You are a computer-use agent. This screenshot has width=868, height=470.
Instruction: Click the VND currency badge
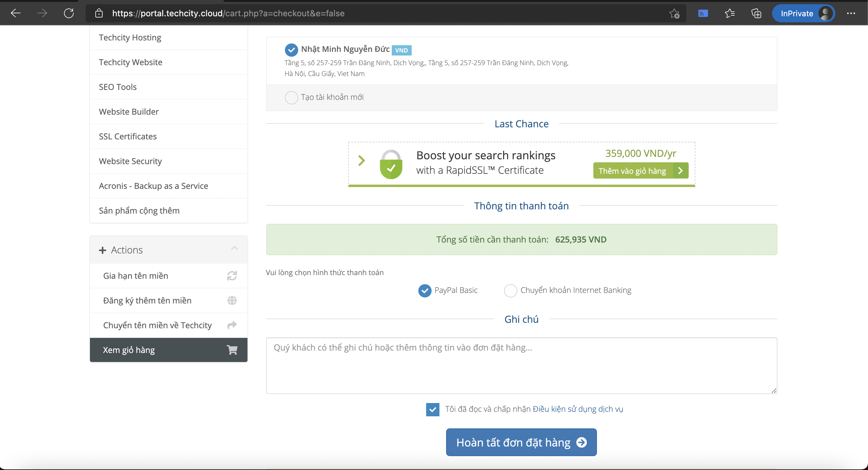coord(401,50)
